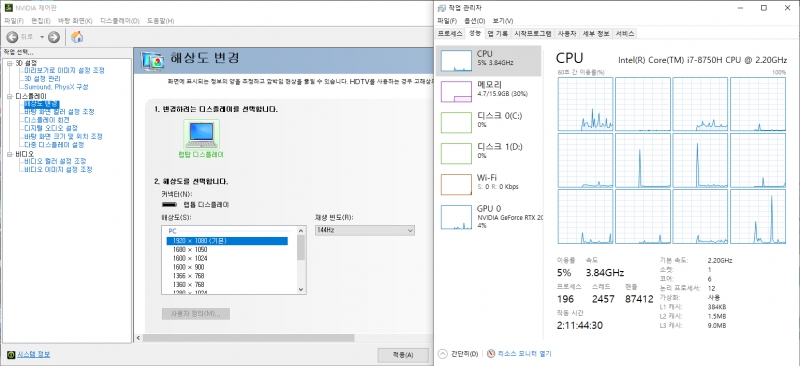Viewport: 800px width, 366px height.
Task: Open 3D 설정 관리 tree item
Action: [42, 79]
